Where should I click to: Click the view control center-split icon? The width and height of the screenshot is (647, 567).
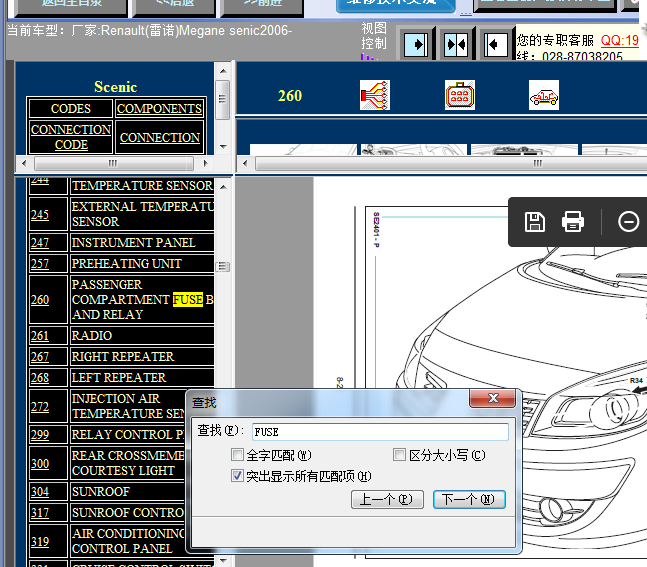tap(456, 44)
